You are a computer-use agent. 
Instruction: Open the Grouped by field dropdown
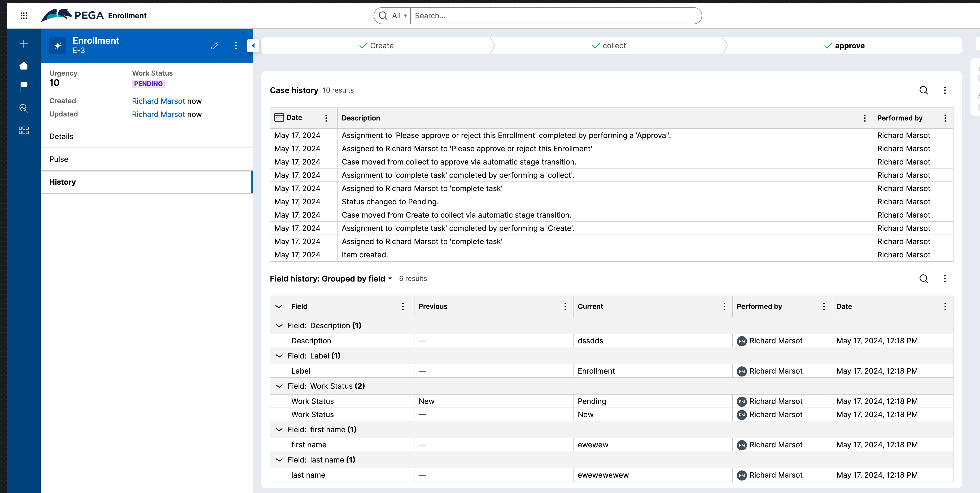click(x=390, y=278)
